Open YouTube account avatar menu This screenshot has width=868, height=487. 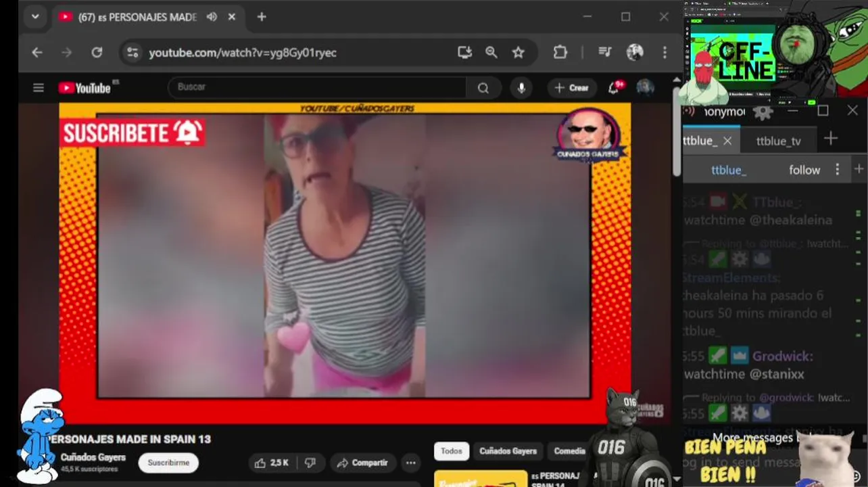pyautogui.click(x=645, y=87)
